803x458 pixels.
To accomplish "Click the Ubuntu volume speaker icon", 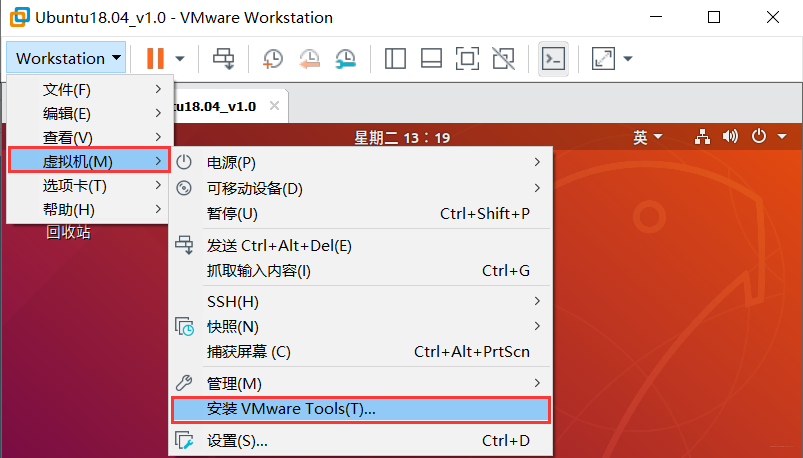I will 730,136.
